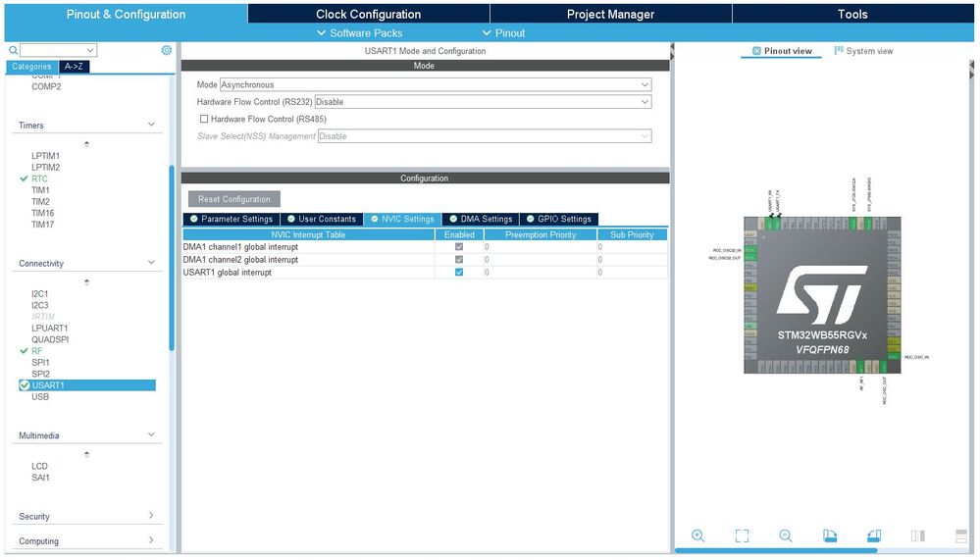Rotate the chip view clockwise
Image resolution: width=980 pixels, height=560 pixels.
pos(830,535)
